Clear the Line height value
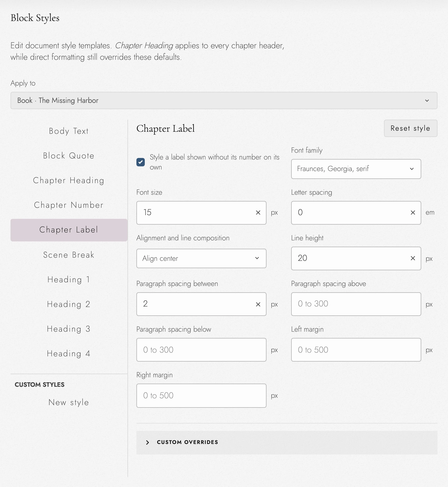This screenshot has width=448, height=487. click(x=413, y=258)
